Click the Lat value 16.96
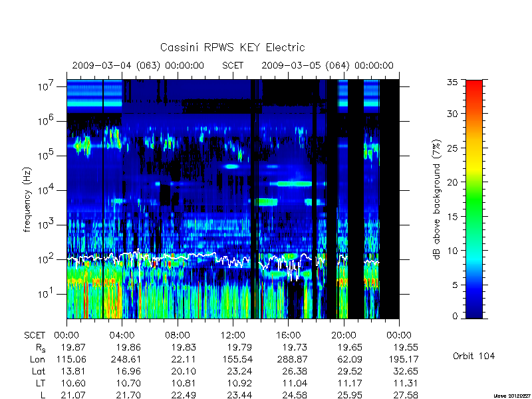532x399 pixels. pyautogui.click(x=128, y=371)
